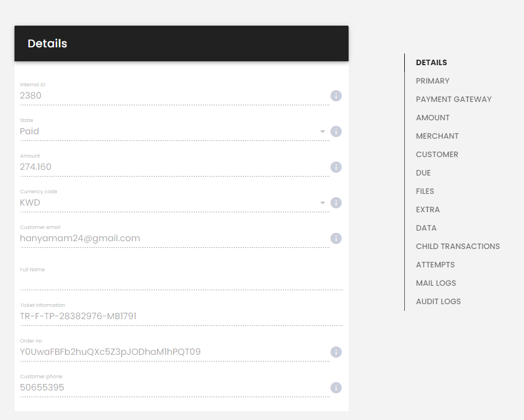
Task: Click info icon beside Currency code
Action: coord(336,203)
